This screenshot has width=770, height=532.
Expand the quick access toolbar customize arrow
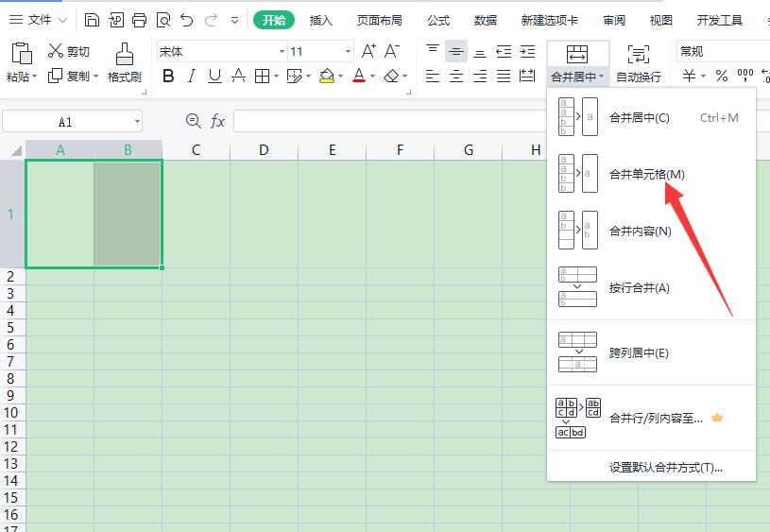(234, 20)
